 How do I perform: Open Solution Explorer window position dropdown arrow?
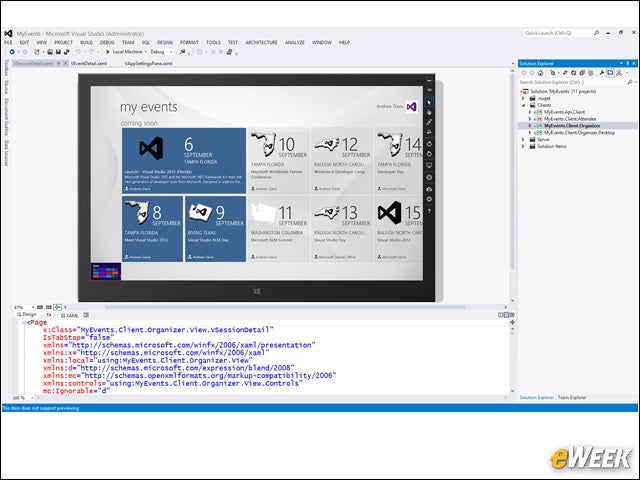[621, 63]
